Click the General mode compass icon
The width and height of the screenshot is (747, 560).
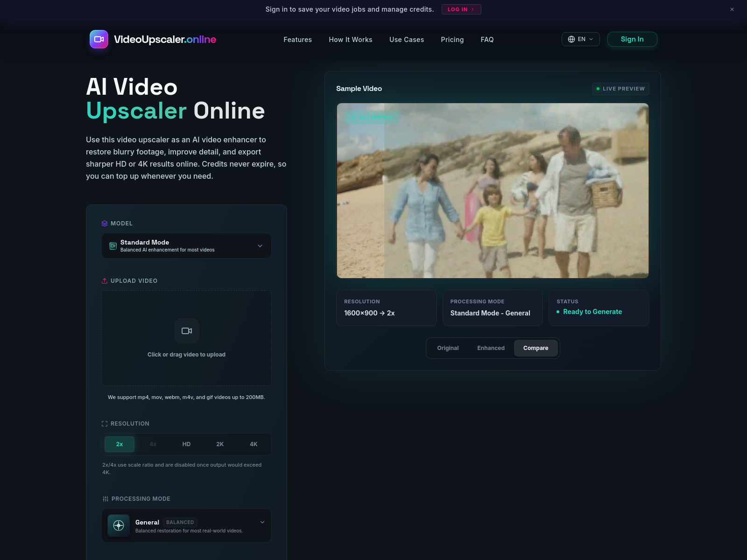click(x=119, y=525)
